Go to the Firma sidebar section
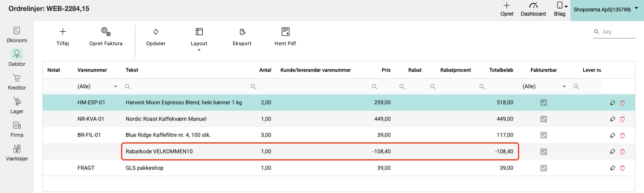This screenshot has width=644, height=193. (17, 129)
